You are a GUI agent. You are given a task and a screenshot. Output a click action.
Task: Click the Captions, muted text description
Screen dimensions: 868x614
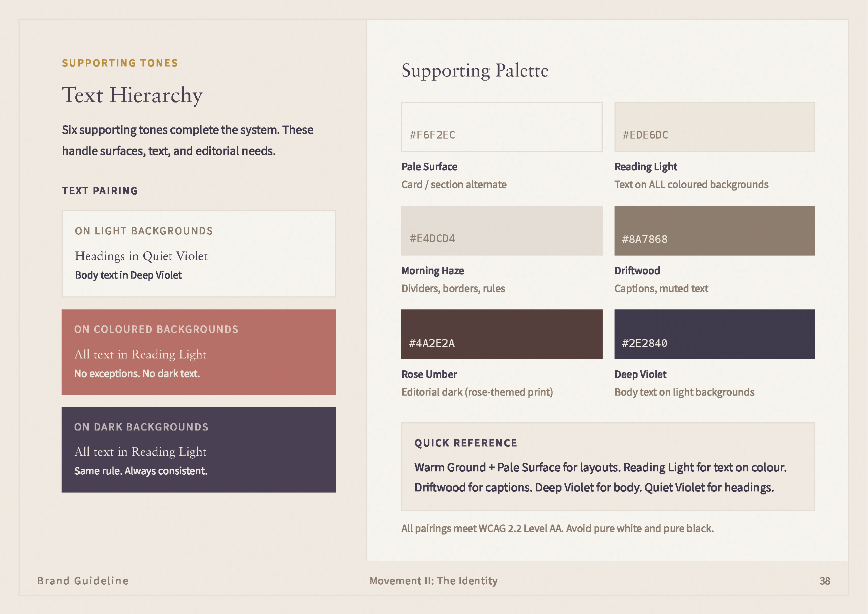coord(661,289)
